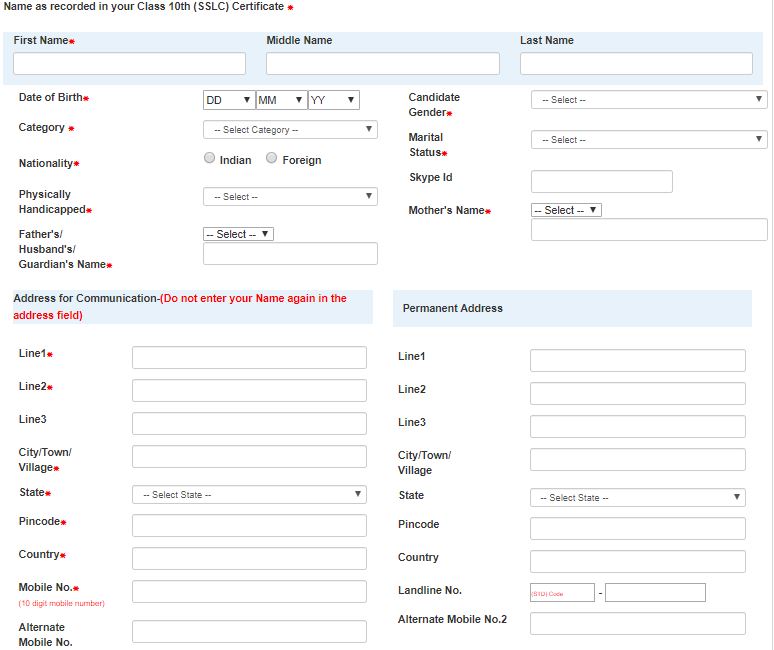774x650 pixels.
Task: Click the Middle Name text field
Action: 382,64
